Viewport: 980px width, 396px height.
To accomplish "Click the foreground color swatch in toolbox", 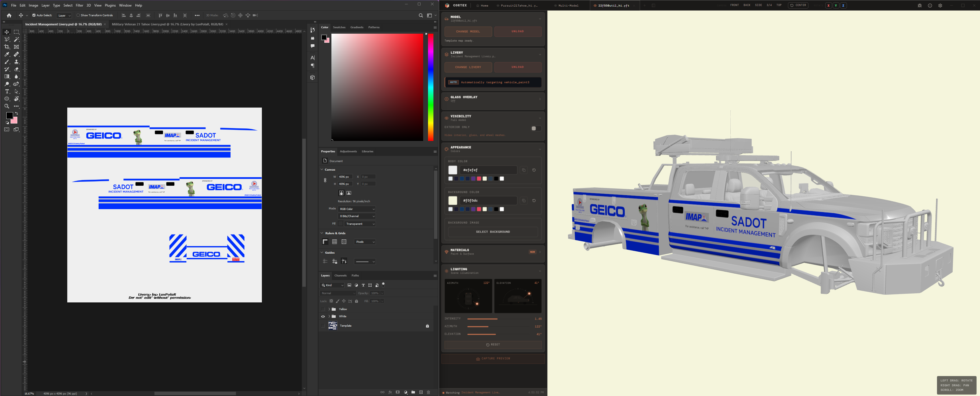I will coord(9,115).
